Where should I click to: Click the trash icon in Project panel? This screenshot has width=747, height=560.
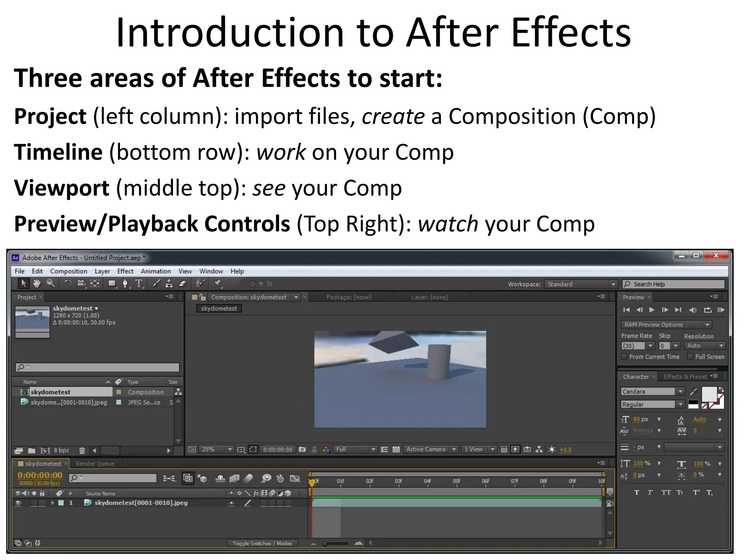pos(82,451)
